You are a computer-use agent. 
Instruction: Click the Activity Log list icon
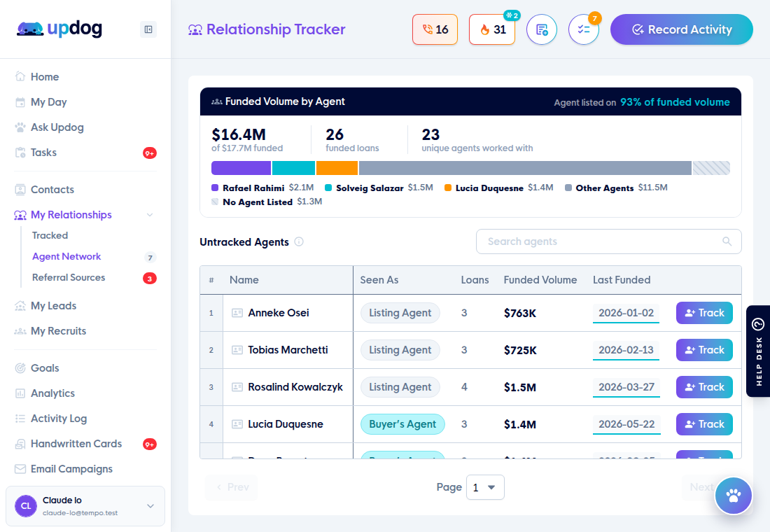(x=20, y=419)
